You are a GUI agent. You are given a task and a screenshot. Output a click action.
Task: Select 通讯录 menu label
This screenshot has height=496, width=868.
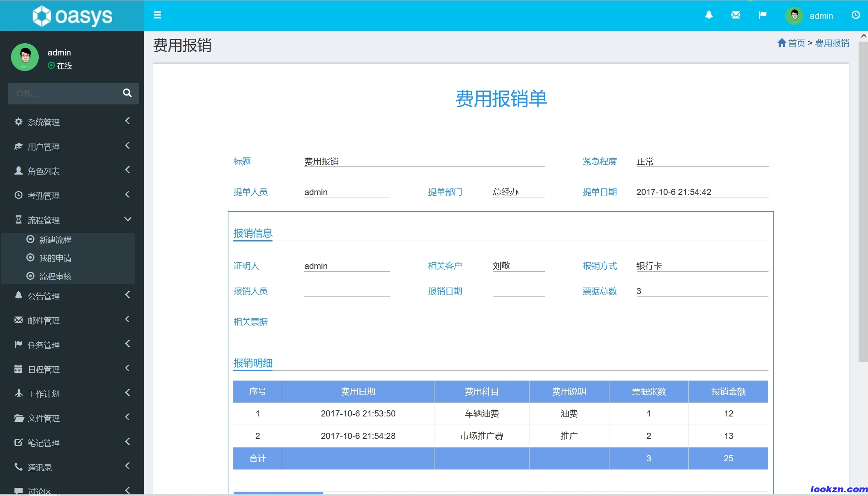pyautogui.click(x=40, y=467)
